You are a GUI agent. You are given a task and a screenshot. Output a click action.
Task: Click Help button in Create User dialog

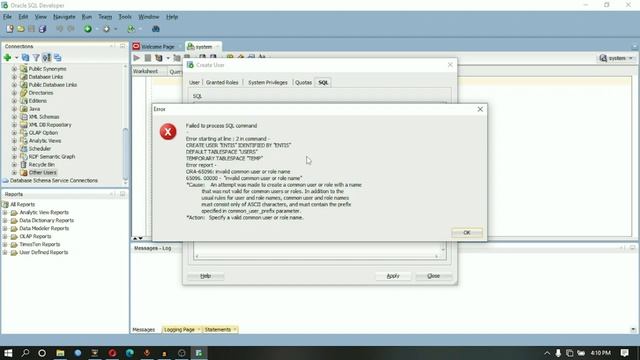tap(205, 276)
